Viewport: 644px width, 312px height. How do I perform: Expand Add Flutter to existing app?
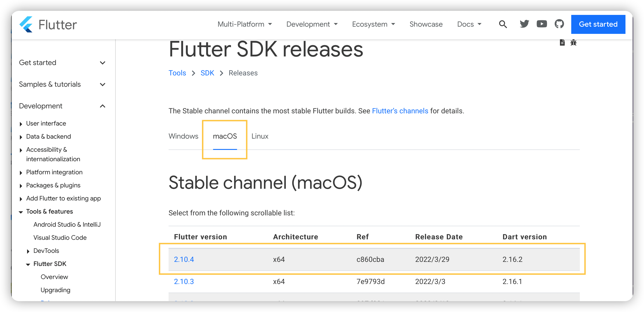click(x=60, y=198)
